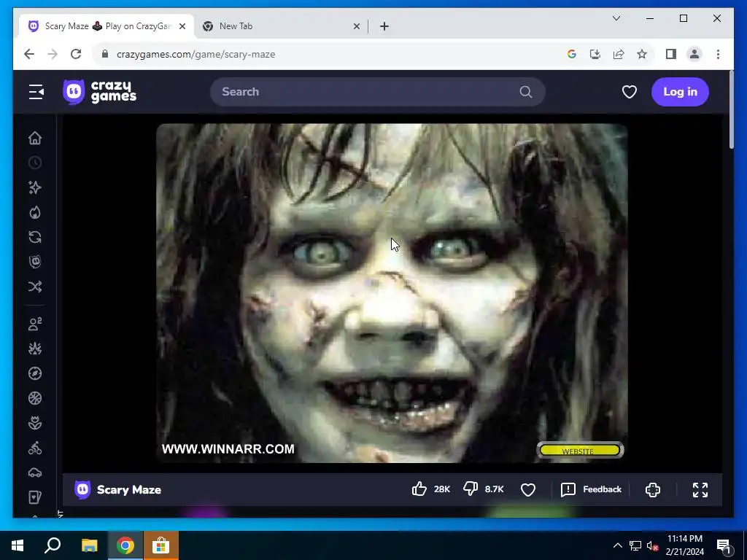Screen dimensions: 747x560
Task: Add Scary Maze to favorites heart
Action: tap(528, 489)
